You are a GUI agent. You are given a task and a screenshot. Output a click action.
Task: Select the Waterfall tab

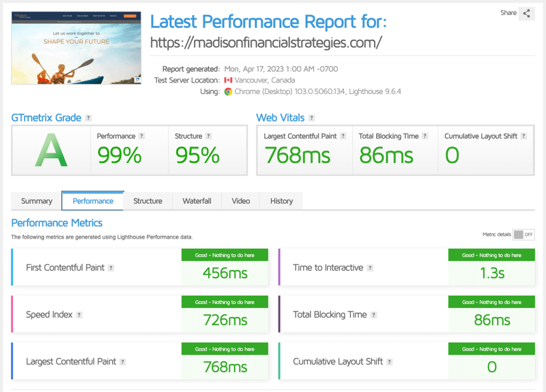pos(197,201)
